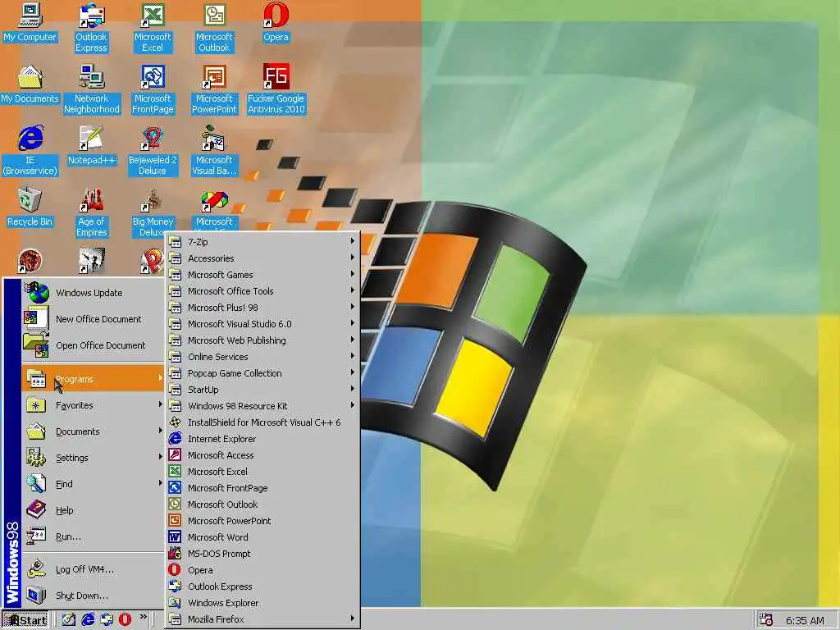
Task: Open Help from the Start menu
Action: point(93,510)
